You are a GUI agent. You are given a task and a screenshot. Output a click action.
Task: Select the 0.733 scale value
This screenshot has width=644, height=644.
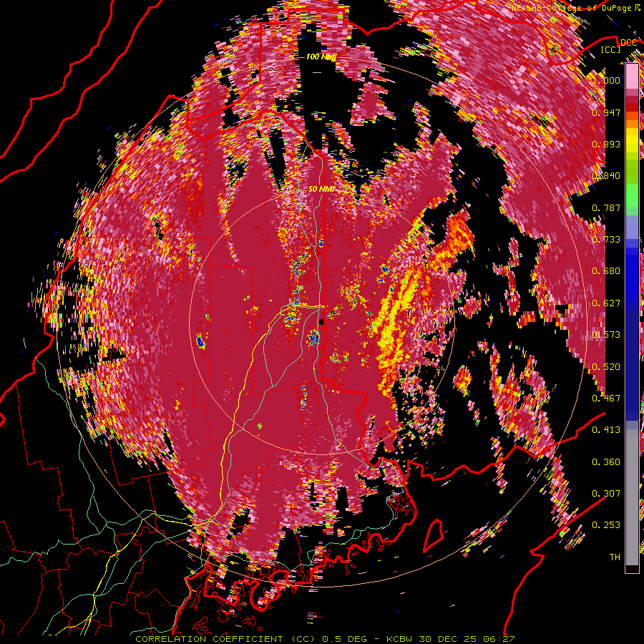pyautogui.click(x=606, y=240)
